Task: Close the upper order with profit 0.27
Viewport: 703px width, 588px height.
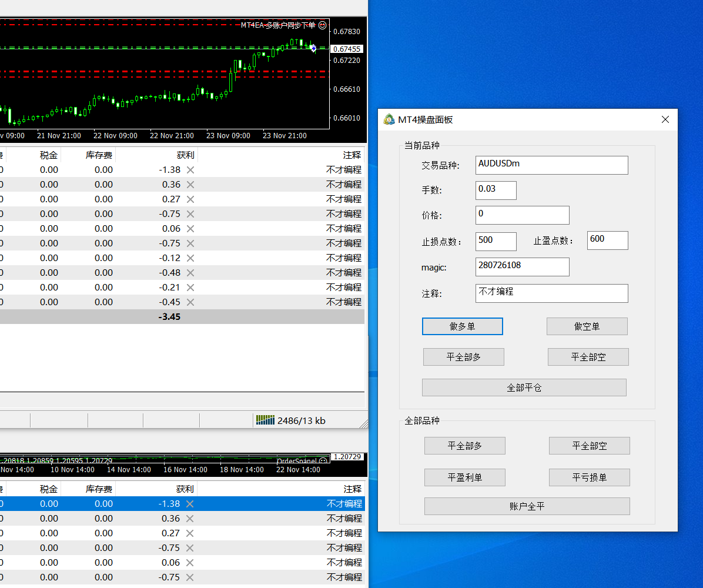Action: (x=190, y=199)
